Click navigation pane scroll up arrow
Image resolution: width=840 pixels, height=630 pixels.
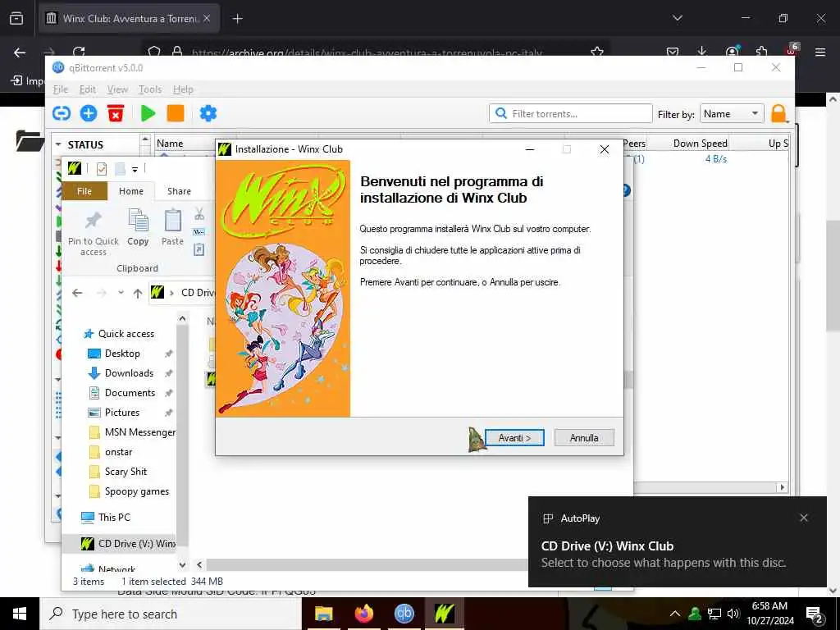pos(182,319)
